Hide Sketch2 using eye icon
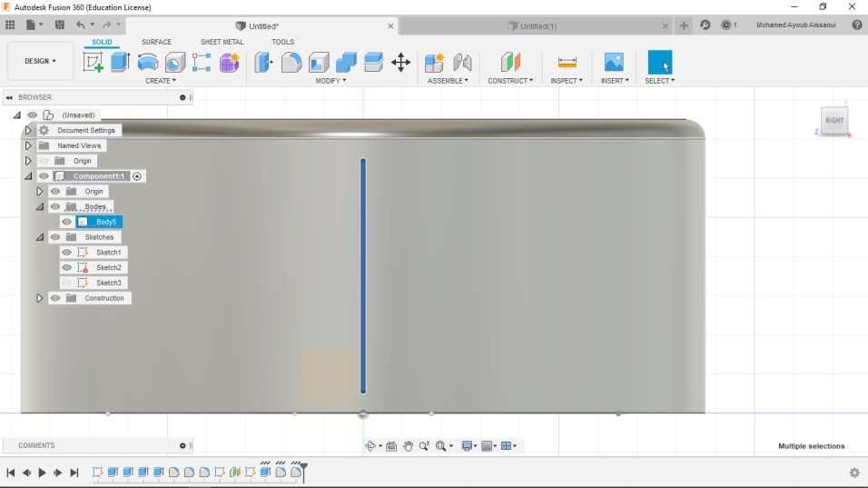 click(66, 267)
